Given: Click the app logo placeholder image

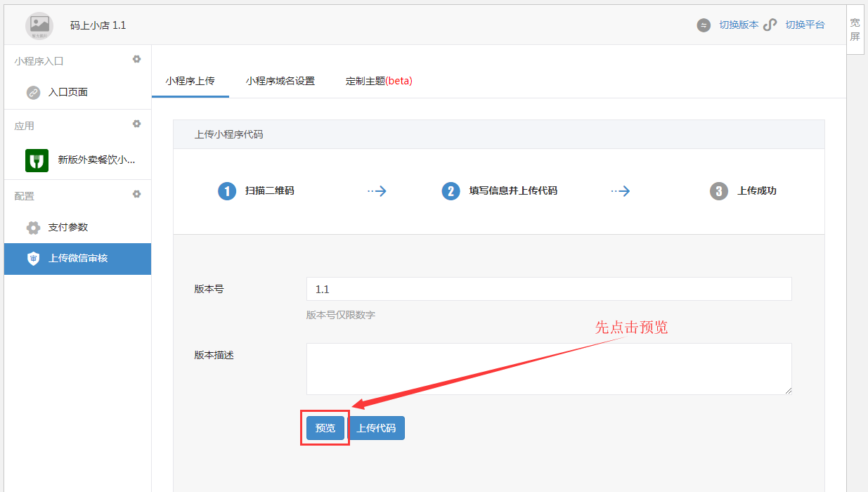Looking at the screenshot, I should [x=39, y=25].
